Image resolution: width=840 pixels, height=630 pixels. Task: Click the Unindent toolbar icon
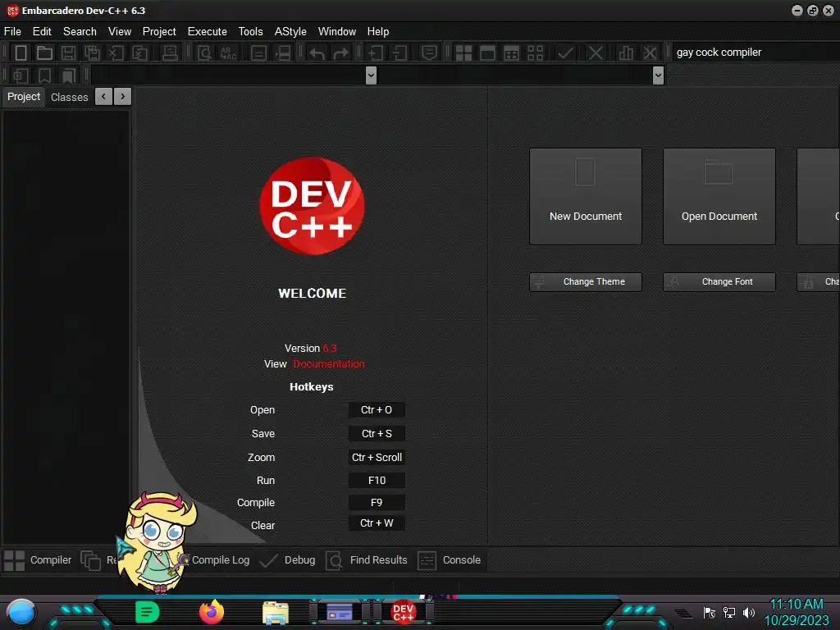click(x=399, y=53)
